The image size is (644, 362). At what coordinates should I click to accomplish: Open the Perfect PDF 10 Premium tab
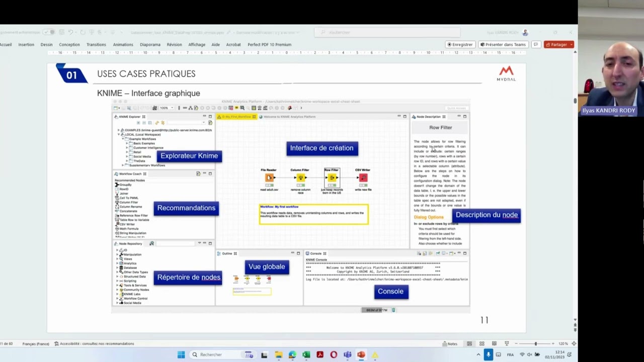pyautogui.click(x=269, y=44)
